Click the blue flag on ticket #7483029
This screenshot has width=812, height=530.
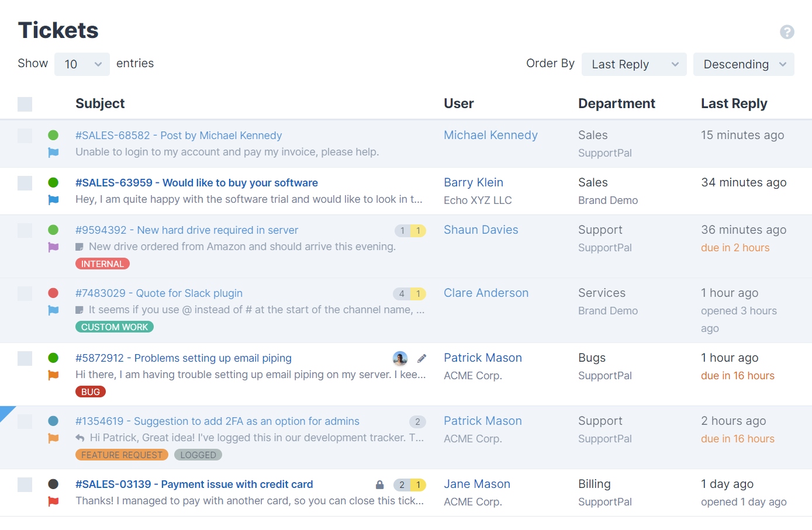point(53,310)
